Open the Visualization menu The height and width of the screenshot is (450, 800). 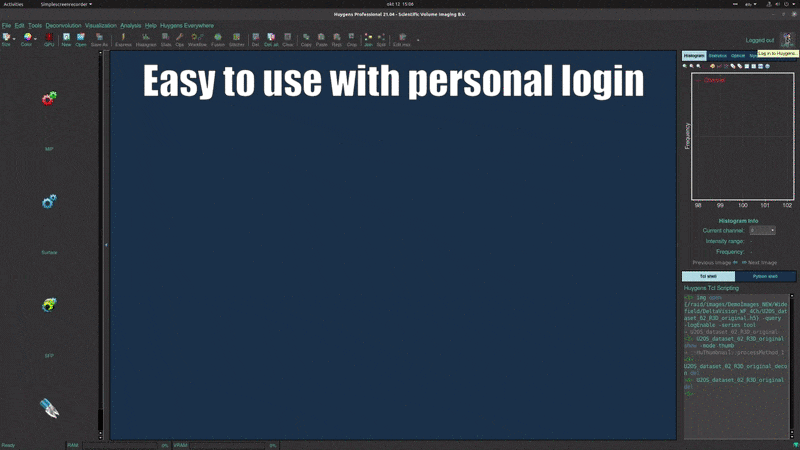pos(100,25)
